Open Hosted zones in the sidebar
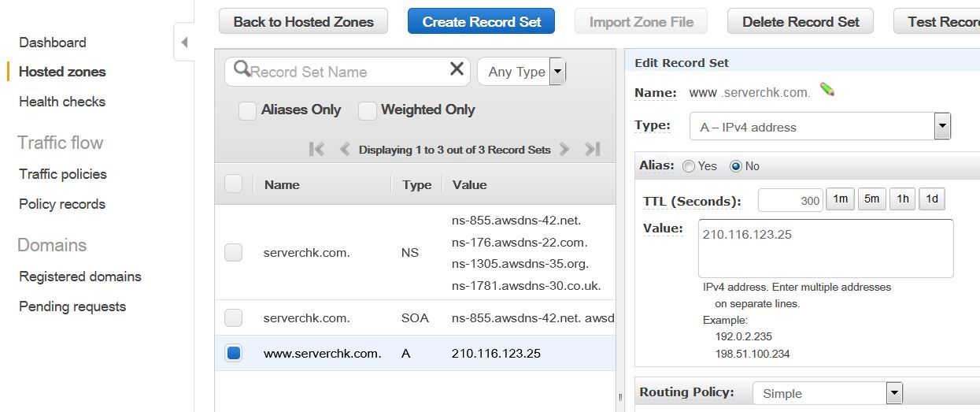980x412 pixels. [62, 72]
